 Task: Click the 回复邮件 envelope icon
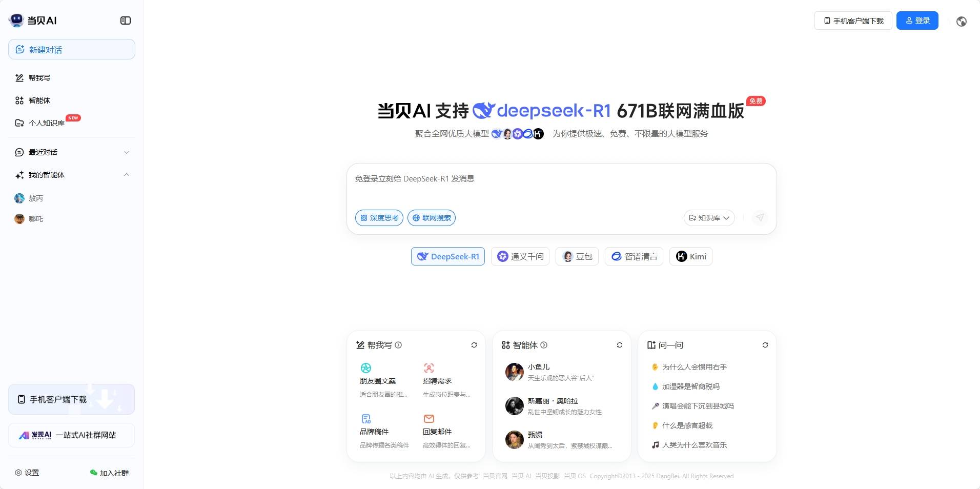[429, 419]
